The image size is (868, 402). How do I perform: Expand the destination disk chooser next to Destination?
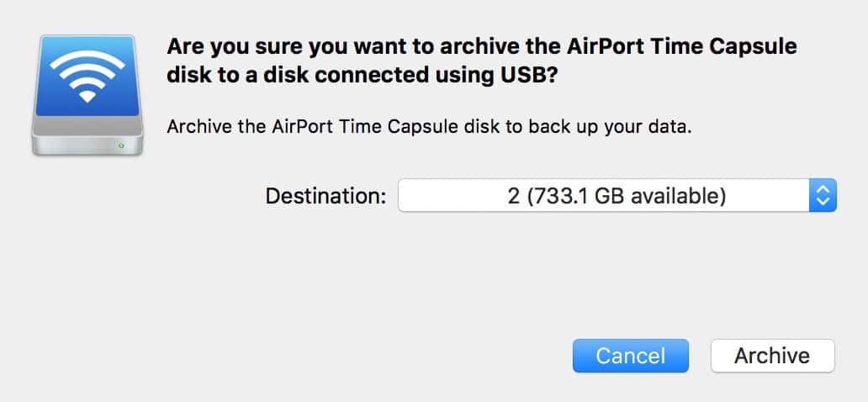coord(822,196)
